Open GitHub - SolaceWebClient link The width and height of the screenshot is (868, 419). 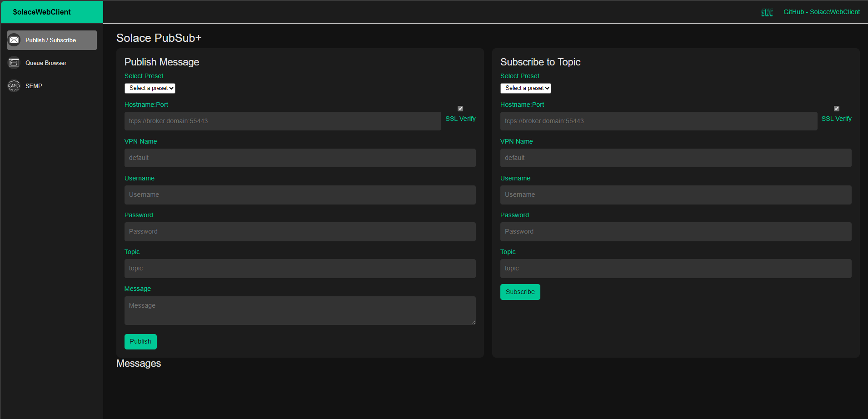(x=822, y=12)
